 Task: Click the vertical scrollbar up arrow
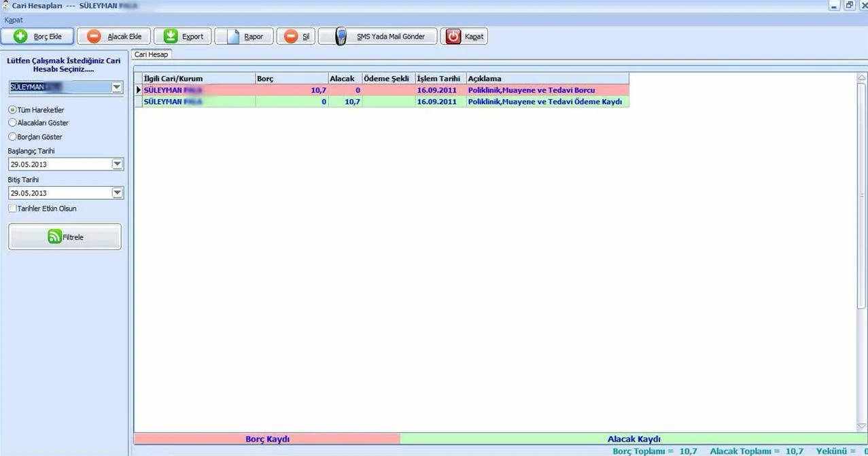(862, 77)
